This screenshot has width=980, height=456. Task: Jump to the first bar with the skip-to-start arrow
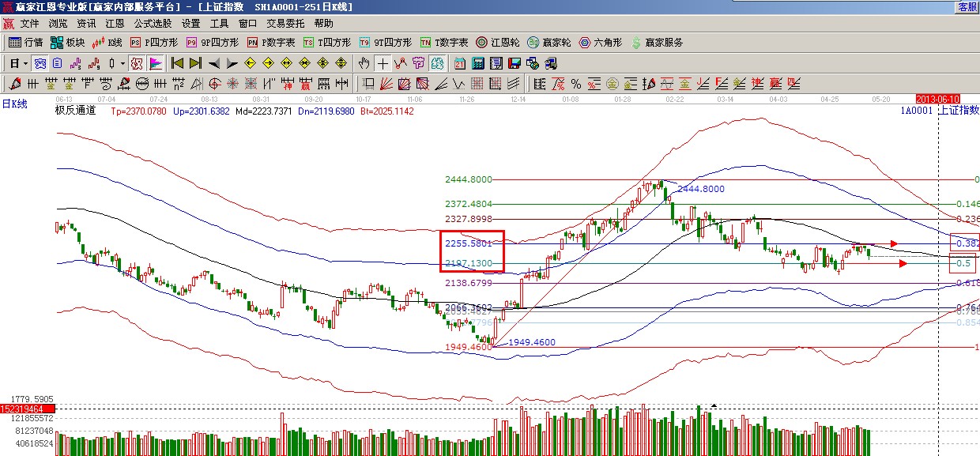pos(177,63)
